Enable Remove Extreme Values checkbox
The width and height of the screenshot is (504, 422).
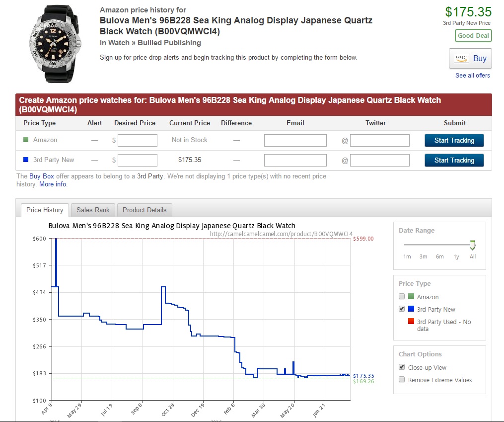[402, 380]
